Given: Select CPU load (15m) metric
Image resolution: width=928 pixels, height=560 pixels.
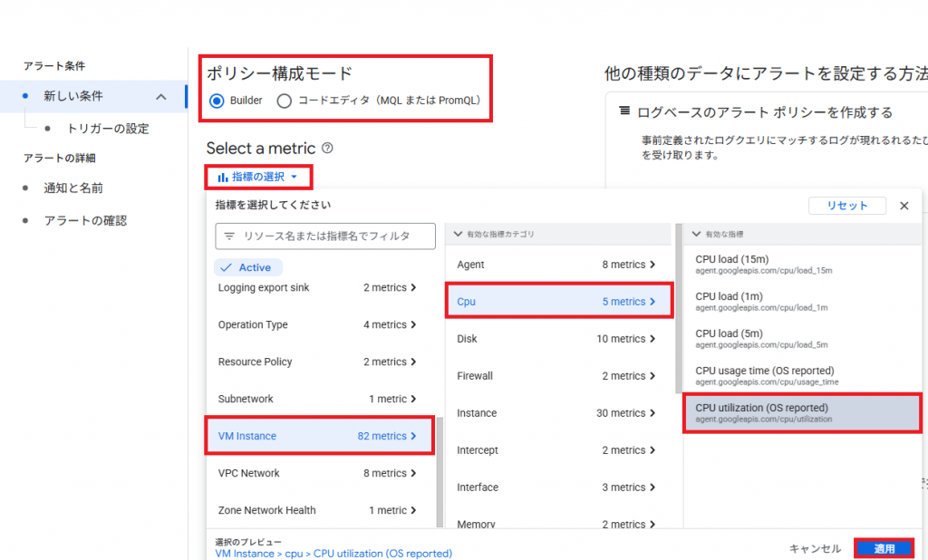Looking at the screenshot, I should click(763, 264).
